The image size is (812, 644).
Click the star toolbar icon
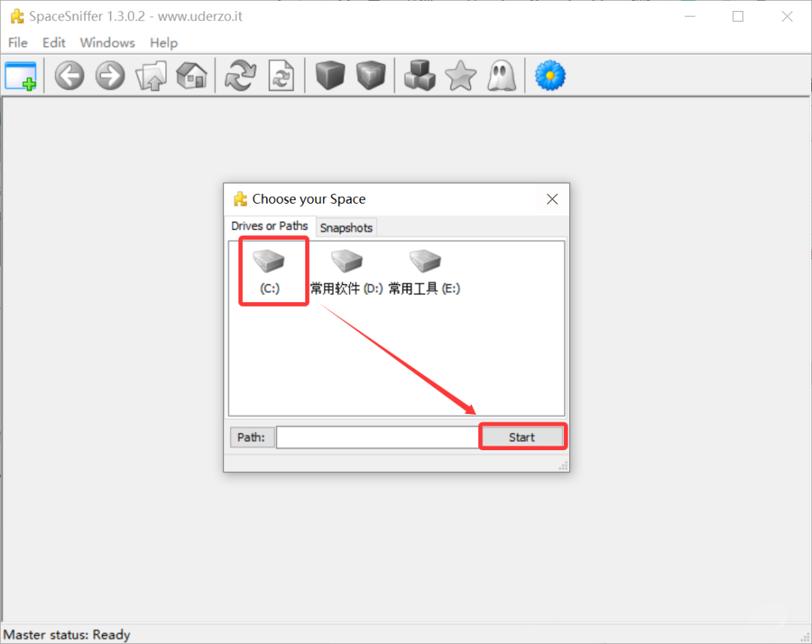(x=460, y=76)
